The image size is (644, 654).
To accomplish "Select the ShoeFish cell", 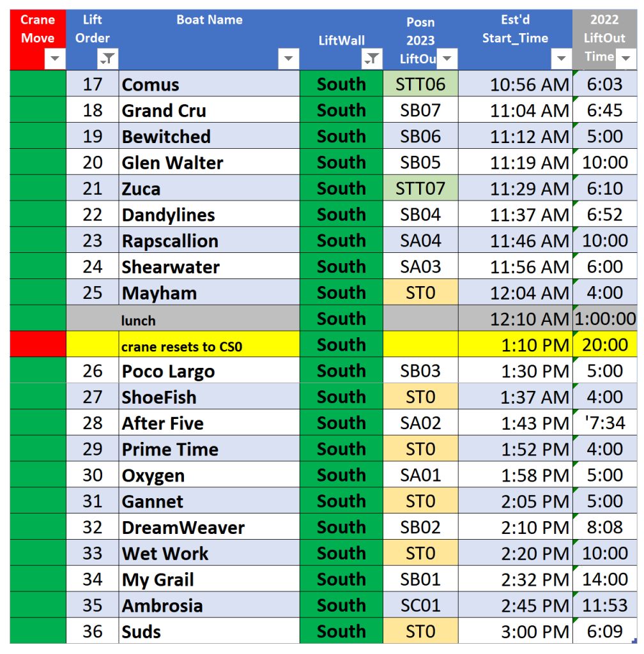I will pyautogui.click(x=209, y=397).
